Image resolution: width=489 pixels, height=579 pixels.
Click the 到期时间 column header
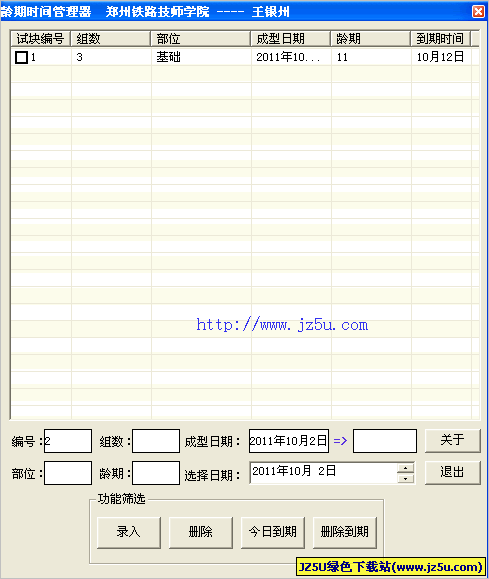click(441, 38)
